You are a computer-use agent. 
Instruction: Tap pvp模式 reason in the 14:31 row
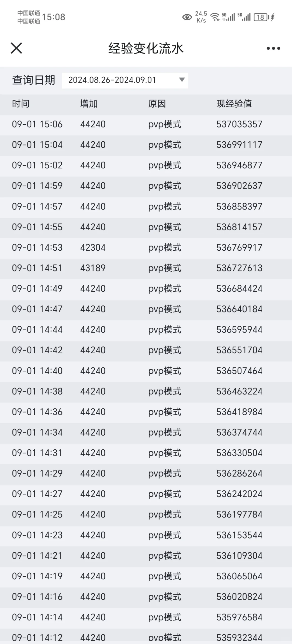[165, 453]
